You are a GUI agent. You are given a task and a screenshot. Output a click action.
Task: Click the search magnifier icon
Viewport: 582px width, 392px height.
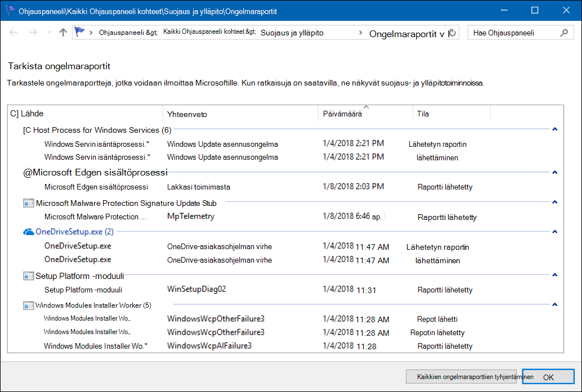point(564,33)
